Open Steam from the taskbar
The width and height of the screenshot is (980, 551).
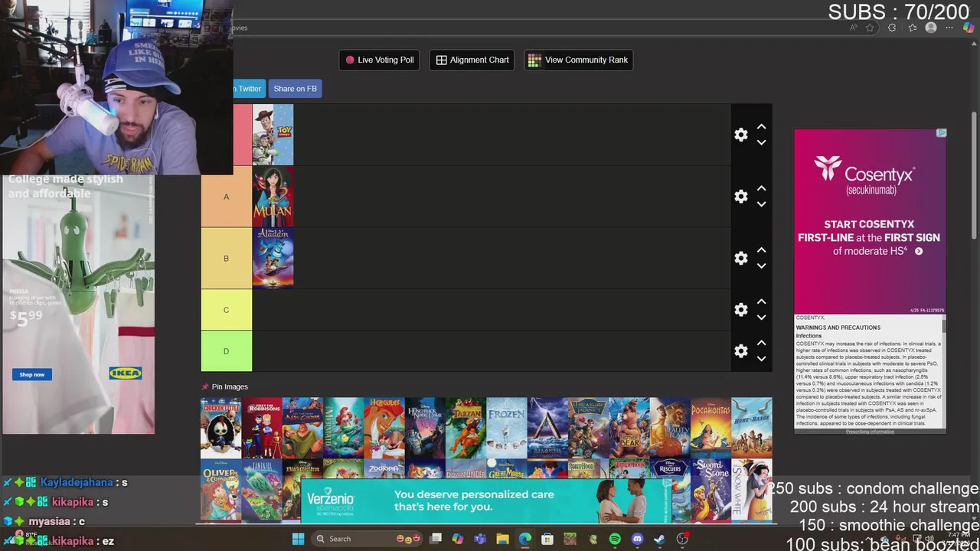(x=659, y=539)
